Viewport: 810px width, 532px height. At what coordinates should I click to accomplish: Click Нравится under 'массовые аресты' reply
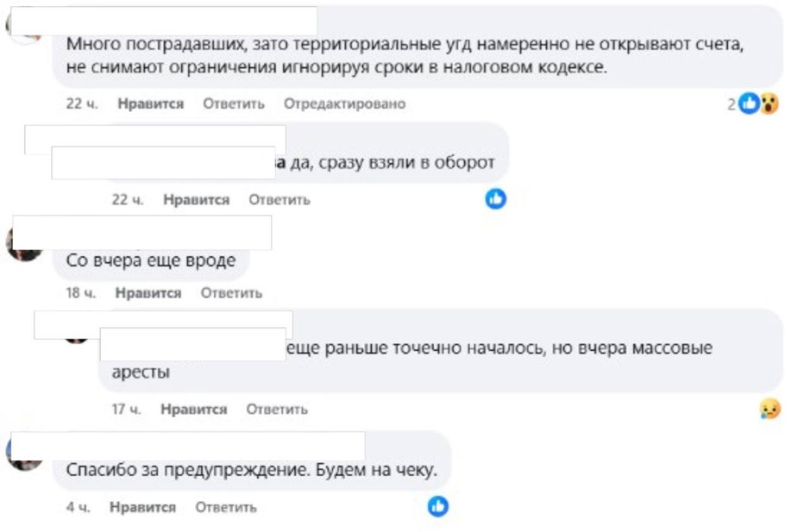tap(194, 410)
